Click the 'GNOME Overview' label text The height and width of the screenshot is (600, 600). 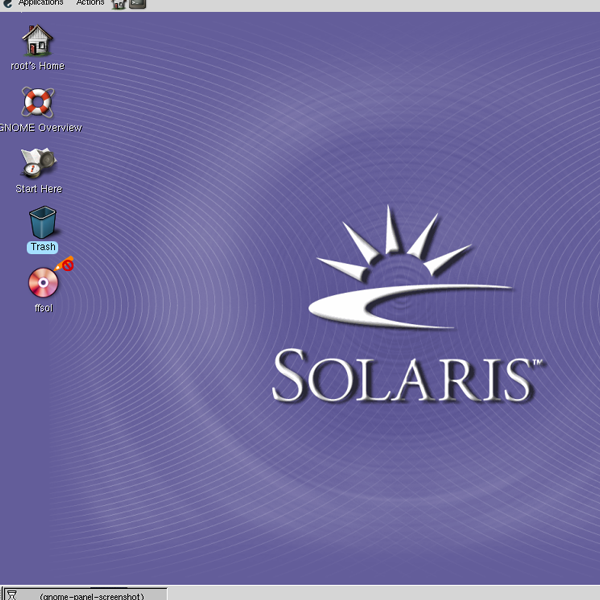coord(41,127)
